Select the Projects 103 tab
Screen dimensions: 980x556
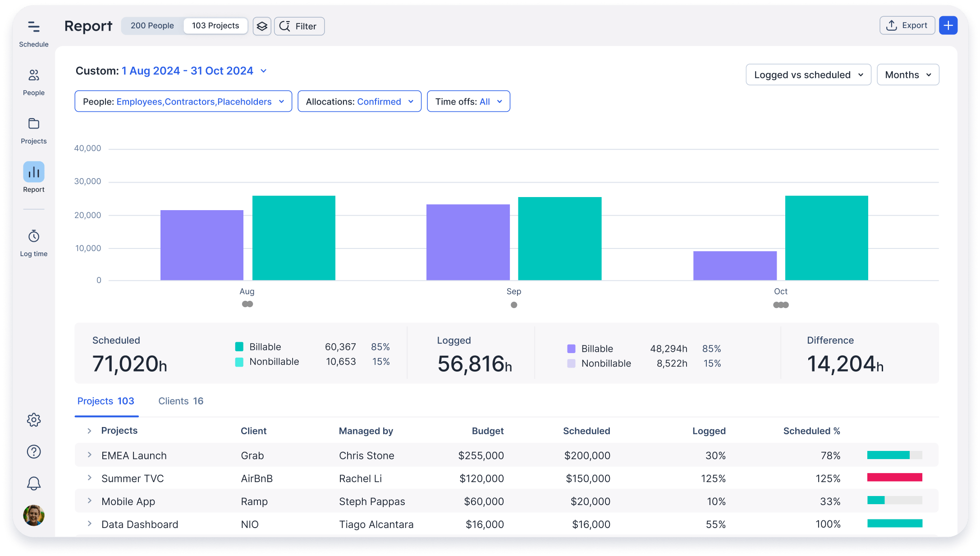tap(106, 401)
